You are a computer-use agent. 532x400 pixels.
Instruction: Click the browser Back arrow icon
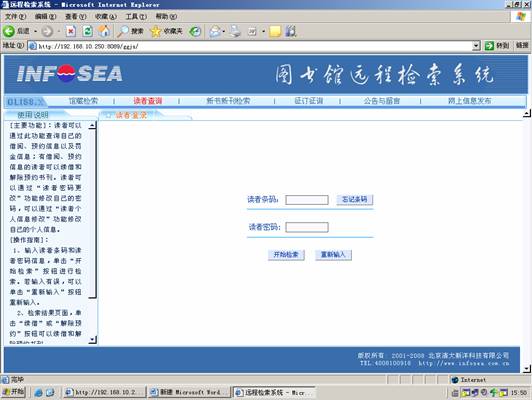click(x=9, y=32)
